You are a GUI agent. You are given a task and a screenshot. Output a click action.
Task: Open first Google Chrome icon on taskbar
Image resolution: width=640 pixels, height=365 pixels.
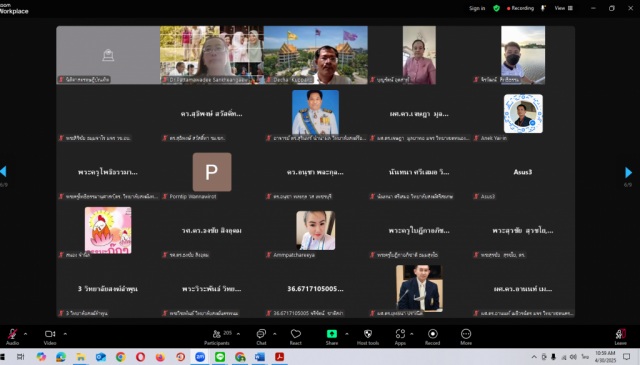(x=120, y=357)
